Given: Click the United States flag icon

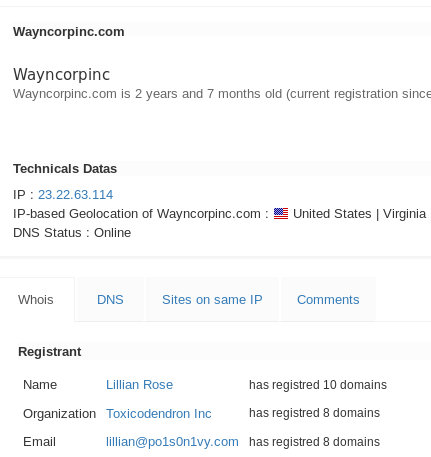Looking at the screenshot, I should point(281,214).
